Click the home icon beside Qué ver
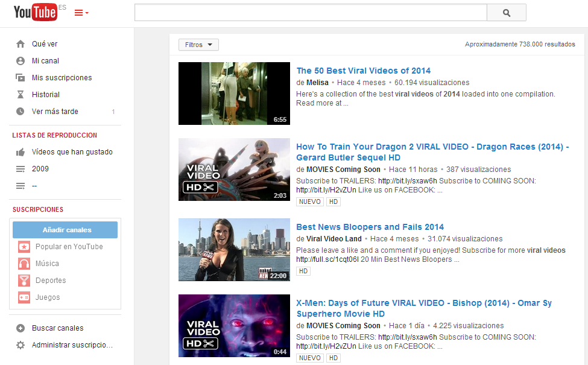The height and width of the screenshot is (365, 588). pos(21,44)
